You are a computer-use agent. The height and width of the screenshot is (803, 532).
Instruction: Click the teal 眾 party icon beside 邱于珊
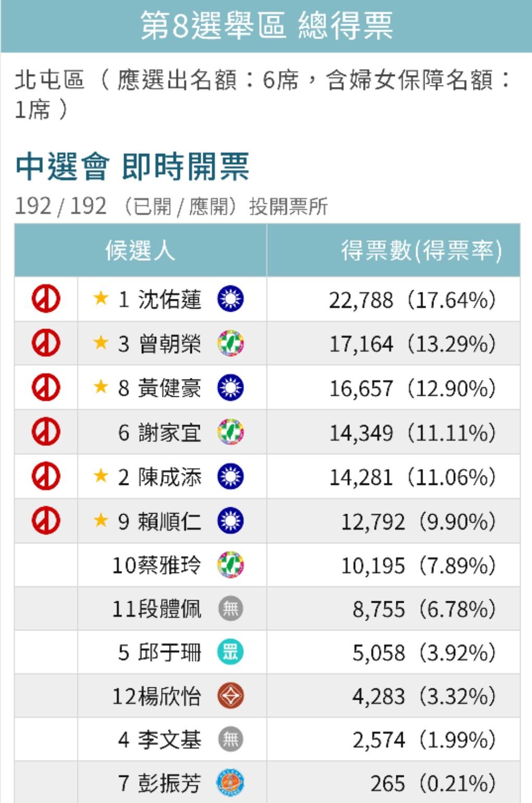pyautogui.click(x=231, y=652)
